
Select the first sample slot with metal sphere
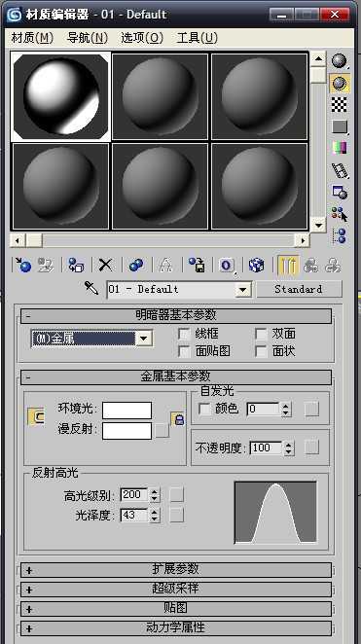[x=61, y=97]
